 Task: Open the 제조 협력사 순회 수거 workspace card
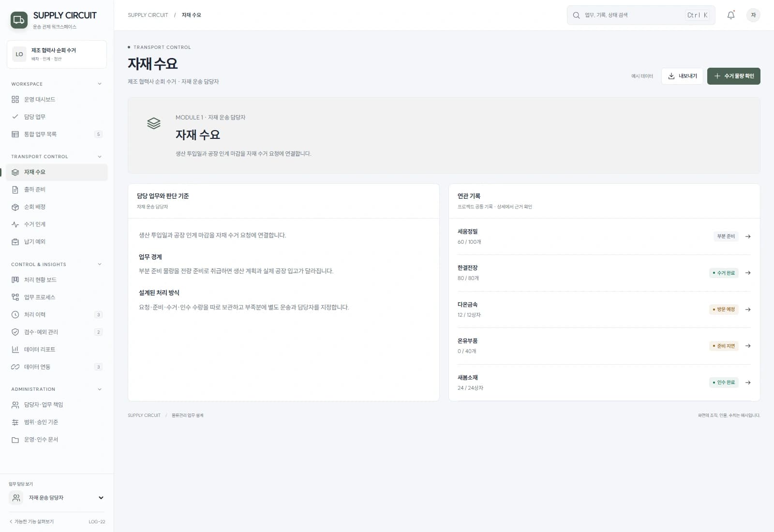point(57,54)
